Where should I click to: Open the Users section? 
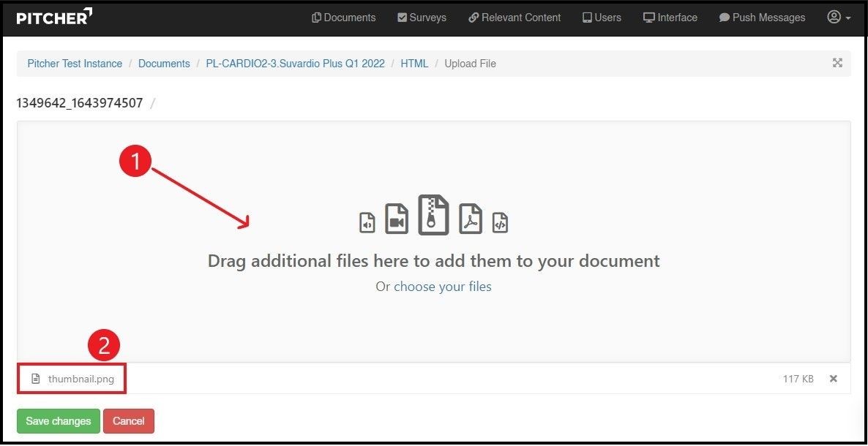(602, 18)
